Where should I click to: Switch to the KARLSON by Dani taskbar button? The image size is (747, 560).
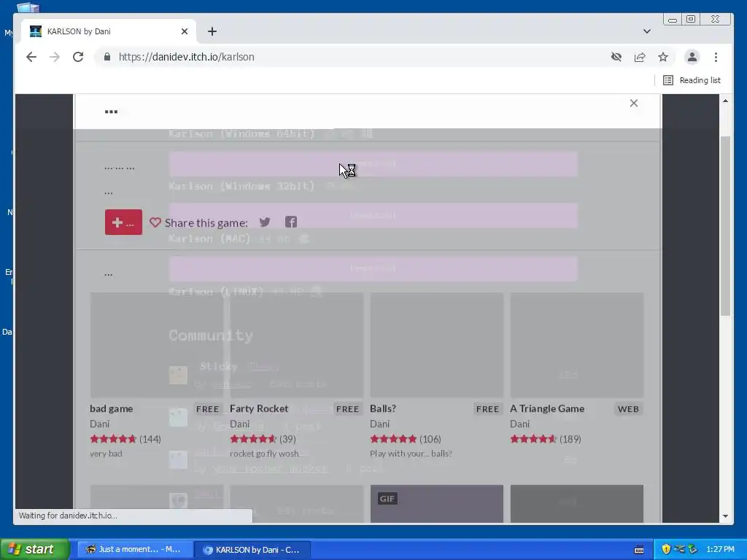coord(253,550)
